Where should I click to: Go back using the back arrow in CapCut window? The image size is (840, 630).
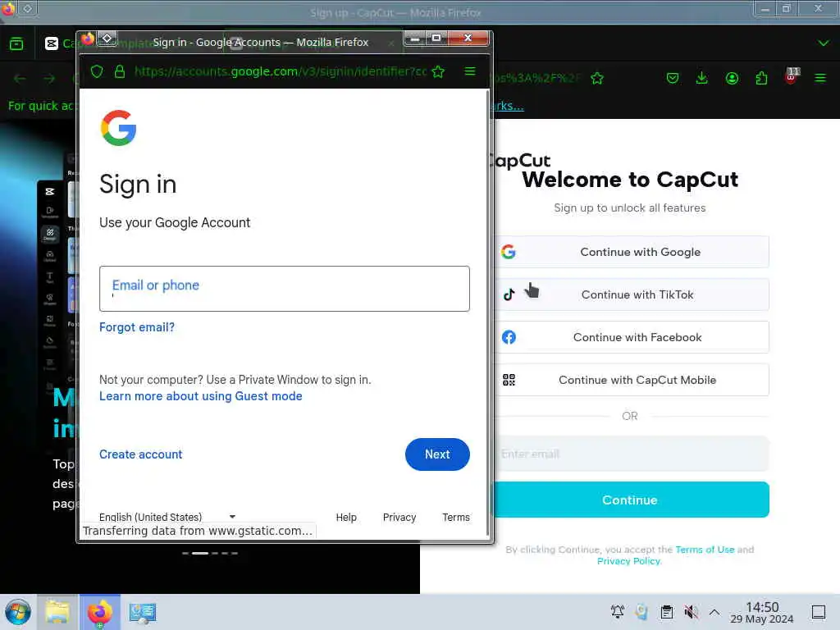(x=20, y=79)
